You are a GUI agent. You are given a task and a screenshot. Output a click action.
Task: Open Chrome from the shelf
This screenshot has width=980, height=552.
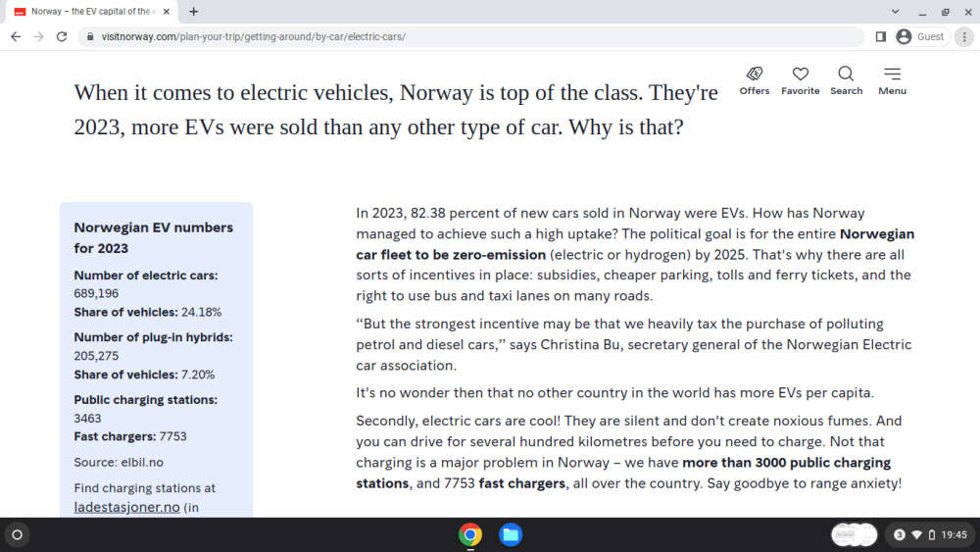pos(470,534)
